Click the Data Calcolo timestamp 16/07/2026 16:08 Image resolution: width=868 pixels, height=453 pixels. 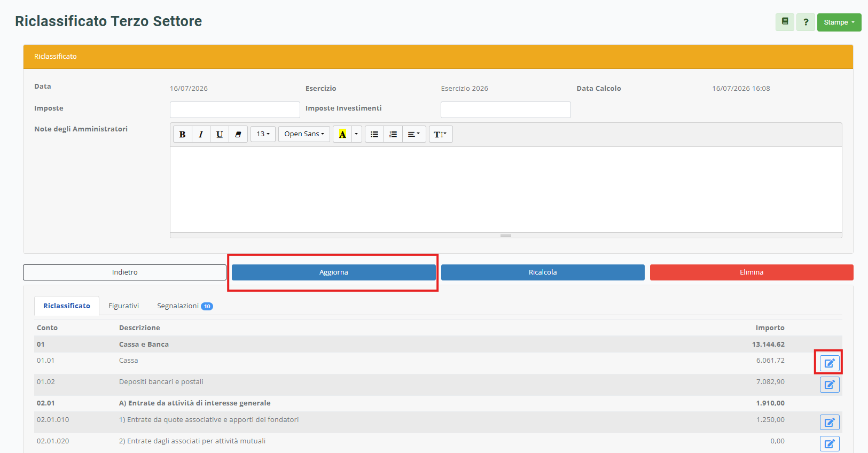[x=741, y=89]
